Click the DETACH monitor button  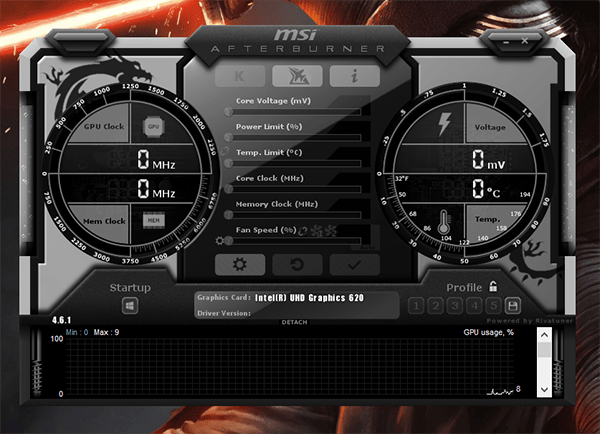click(x=294, y=322)
